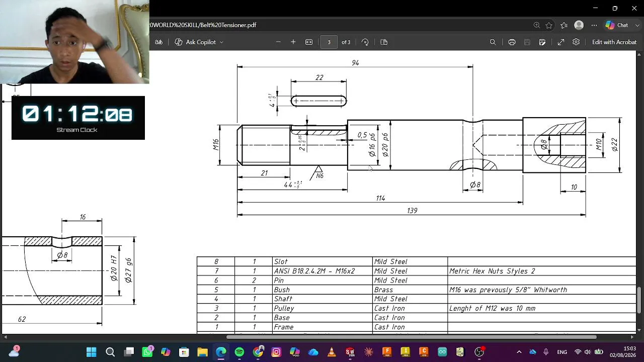The width and height of the screenshot is (644, 362).
Task: Open the ENG language switcher
Action: pos(562,352)
